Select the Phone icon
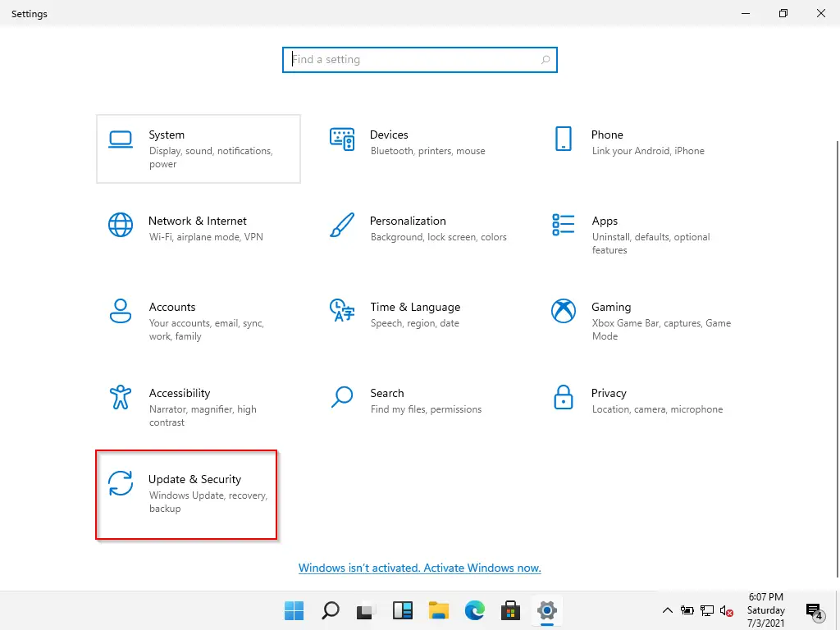This screenshot has width=840, height=630. pos(563,139)
